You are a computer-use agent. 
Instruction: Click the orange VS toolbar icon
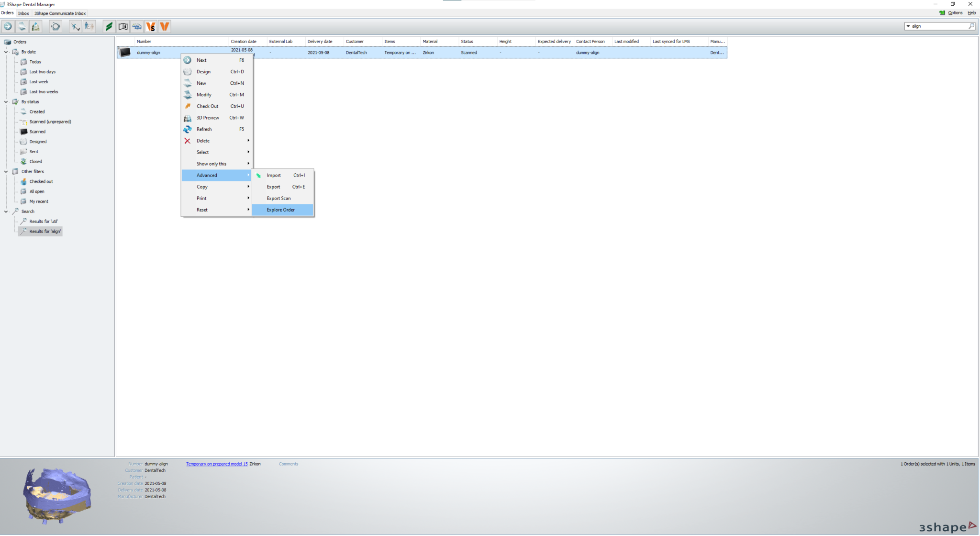[151, 27]
